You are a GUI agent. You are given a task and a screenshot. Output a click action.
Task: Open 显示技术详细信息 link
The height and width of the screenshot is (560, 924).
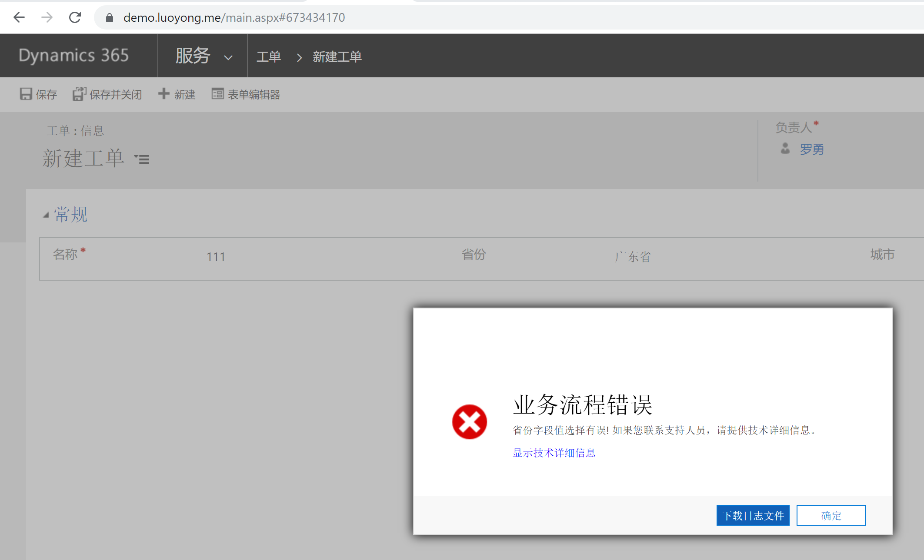(x=554, y=453)
